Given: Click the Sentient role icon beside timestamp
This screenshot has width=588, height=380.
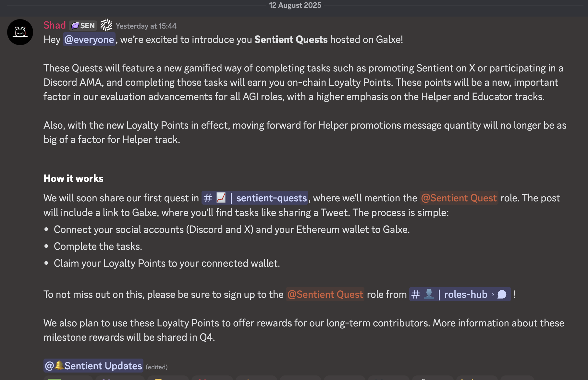Looking at the screenshot, I should click(106, 25).
